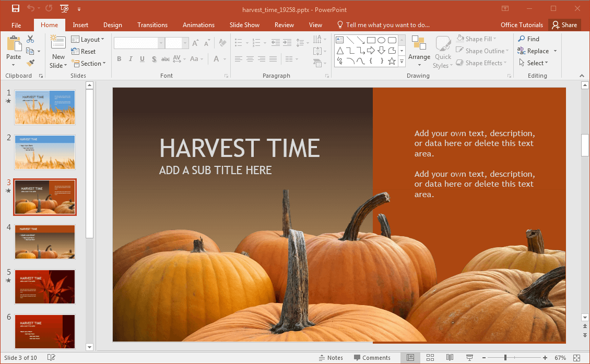Open the Animations tab
The height and width of the screenshot is (364, 590).
[199, 25]
